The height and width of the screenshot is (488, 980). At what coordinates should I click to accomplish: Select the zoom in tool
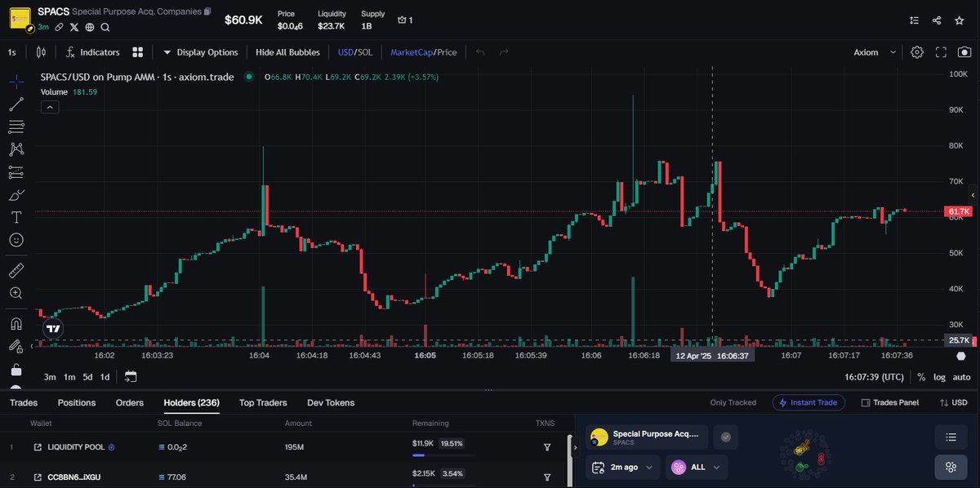(16, 293)
